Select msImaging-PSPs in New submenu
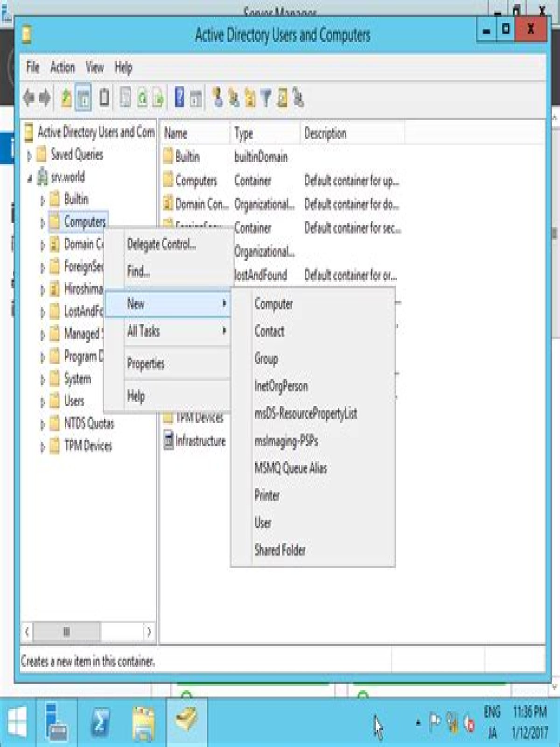Image resolution: width=560 pixels, height=747 pixels. [313, 441]
